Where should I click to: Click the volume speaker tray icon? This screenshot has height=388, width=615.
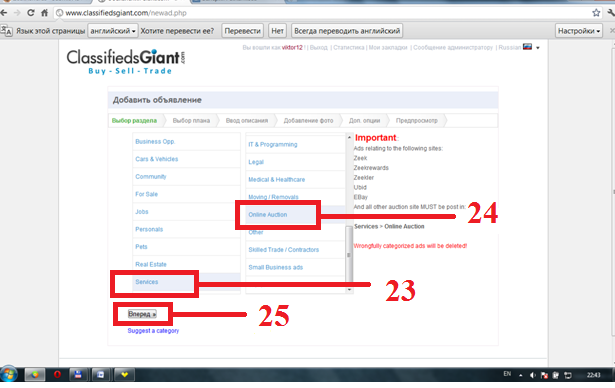533,375
